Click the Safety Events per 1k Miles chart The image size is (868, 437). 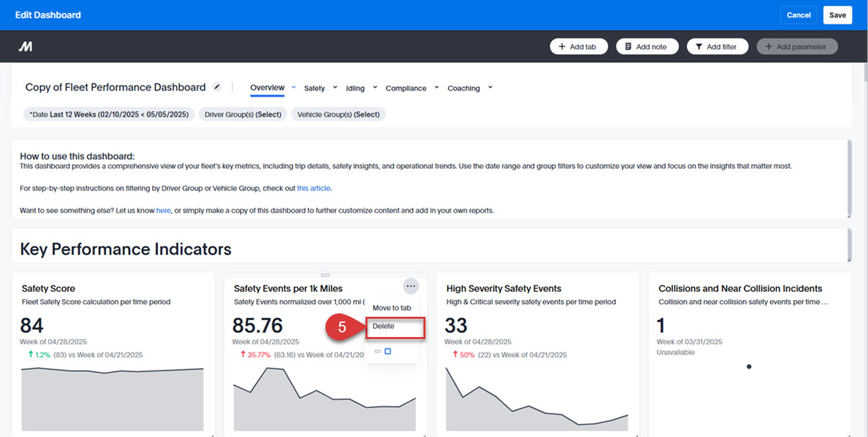pos(324,399)
